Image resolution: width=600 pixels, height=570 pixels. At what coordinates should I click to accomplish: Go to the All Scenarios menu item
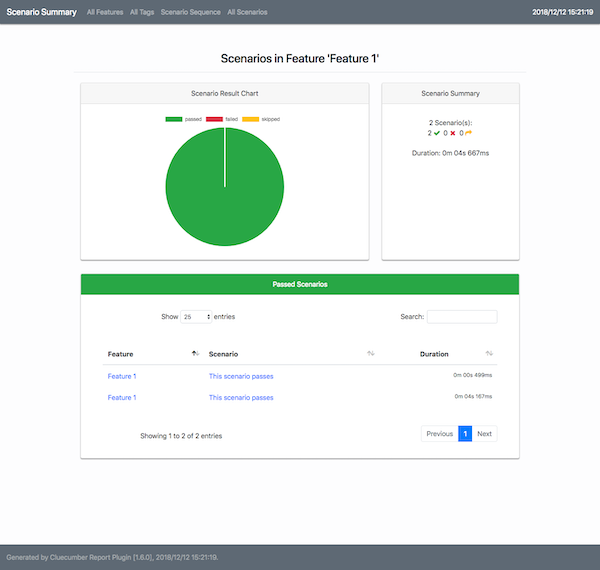(247, 12)
